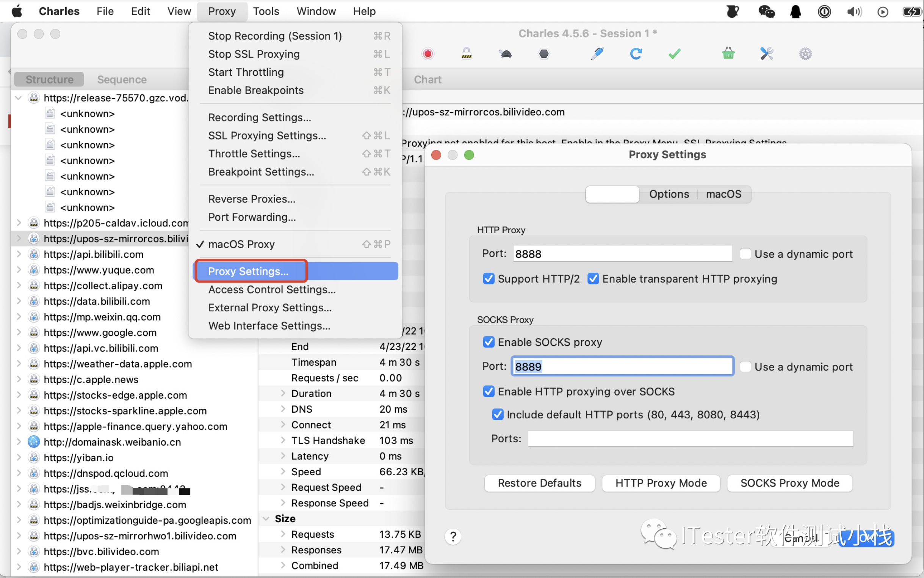Select https://stocks-edge.apple.com tree row
The width and height of the screenshot is (924, 578).
coord(134,395)
